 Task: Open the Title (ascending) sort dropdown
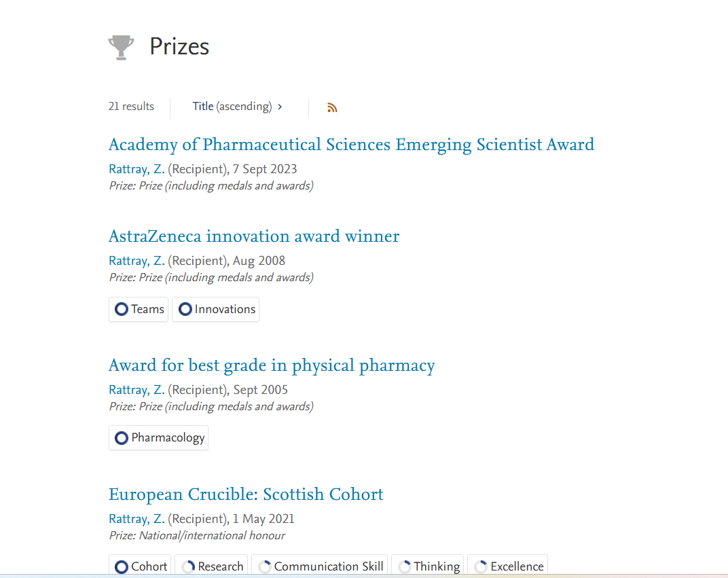(x=232, y=107)
